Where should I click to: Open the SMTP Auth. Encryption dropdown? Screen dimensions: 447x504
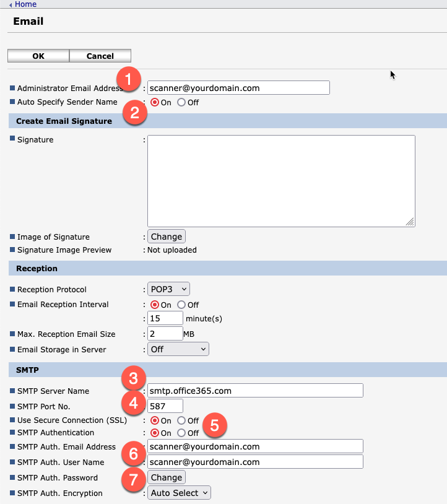[179, 493]
